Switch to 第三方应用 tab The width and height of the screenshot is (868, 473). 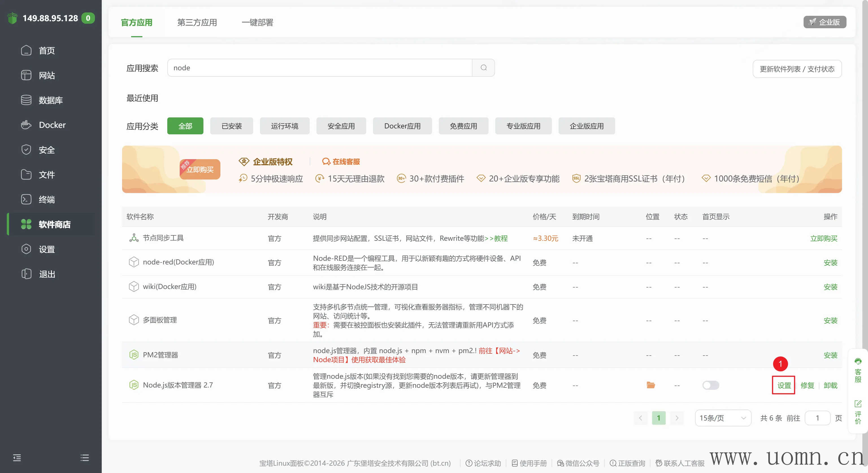point(197,23)
